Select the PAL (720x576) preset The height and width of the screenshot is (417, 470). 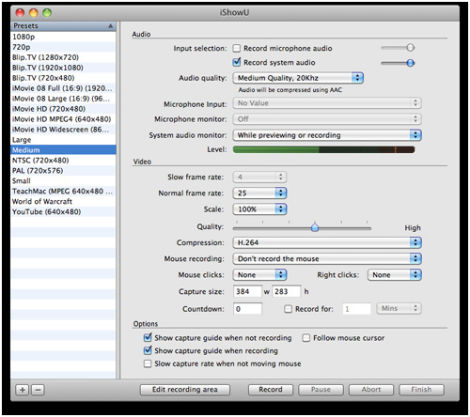pyautogui.click(x=63, y=171)
